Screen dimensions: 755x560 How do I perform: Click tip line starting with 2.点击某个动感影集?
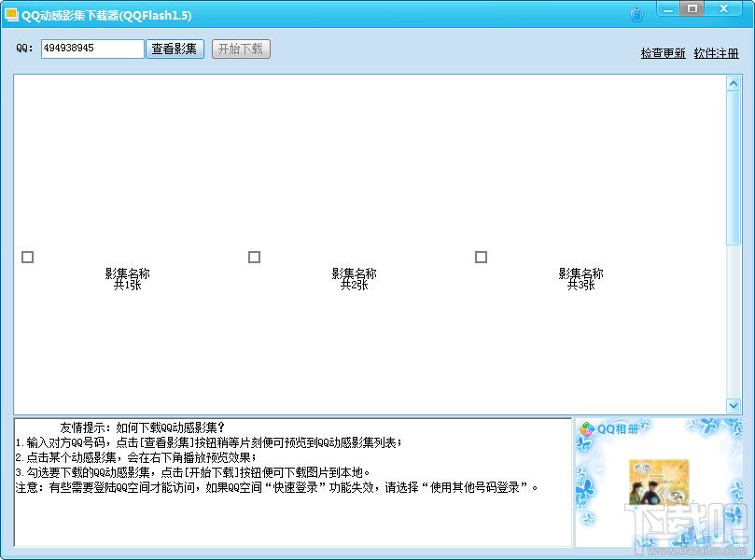[x=135, y=457]
